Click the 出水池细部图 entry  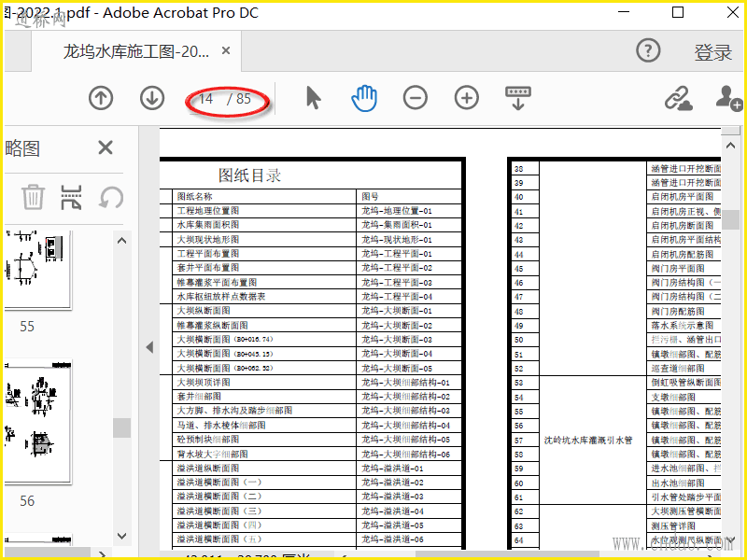point(679,483)
